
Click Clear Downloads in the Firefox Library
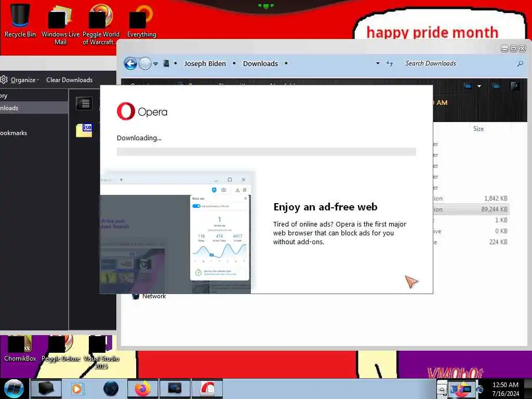(69, 80)
